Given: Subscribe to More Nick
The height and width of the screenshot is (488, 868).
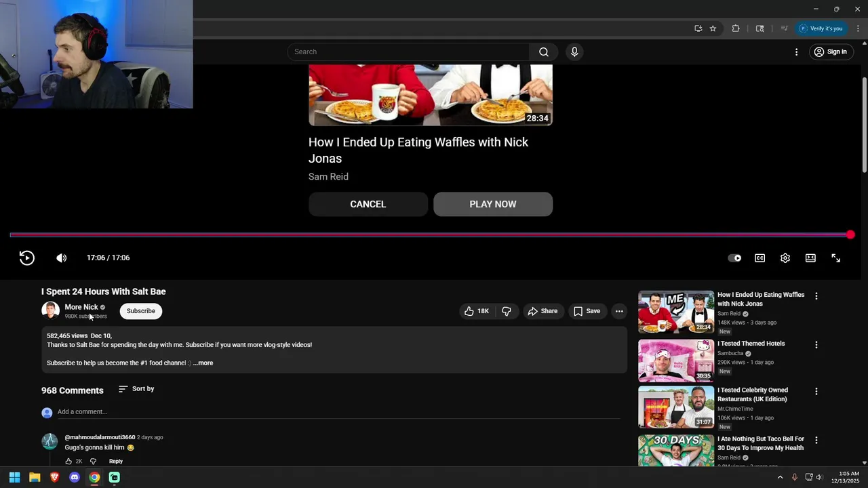Looking at the screenshot, I should [x=140, y=311].
